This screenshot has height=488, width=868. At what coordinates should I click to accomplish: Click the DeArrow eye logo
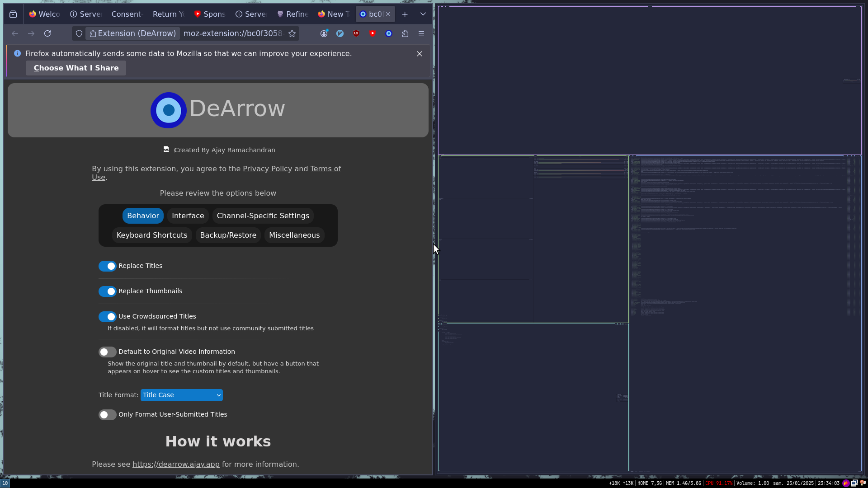[x=169, y=110]
